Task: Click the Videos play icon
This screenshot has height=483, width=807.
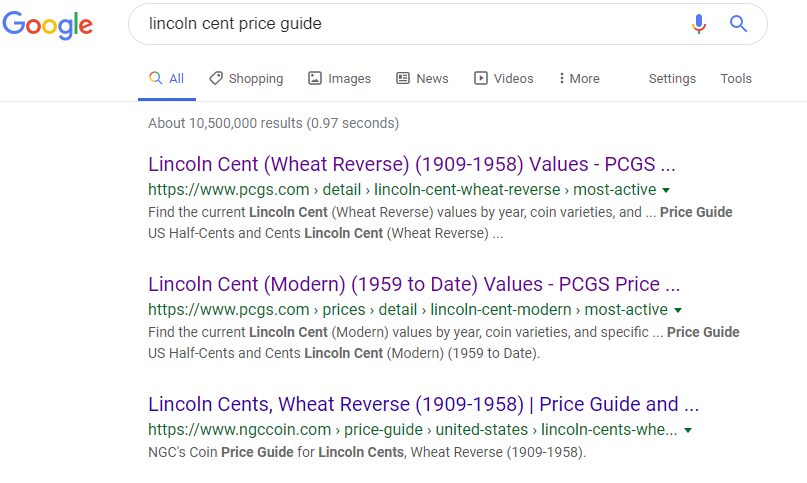Action: coord(481,78)
